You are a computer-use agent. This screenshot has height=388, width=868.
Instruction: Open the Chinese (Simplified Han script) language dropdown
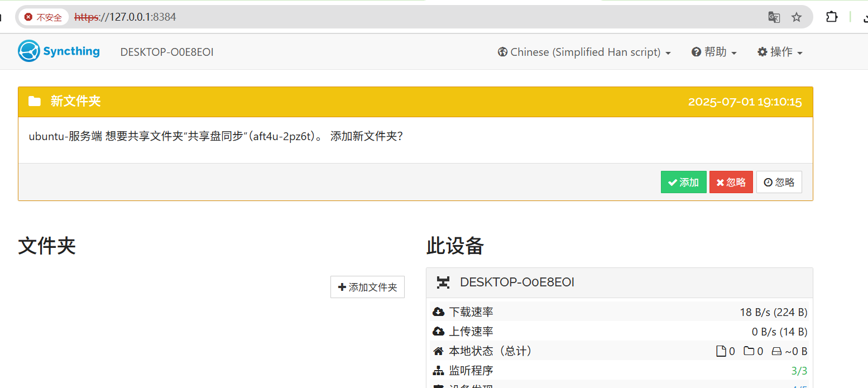584,52
